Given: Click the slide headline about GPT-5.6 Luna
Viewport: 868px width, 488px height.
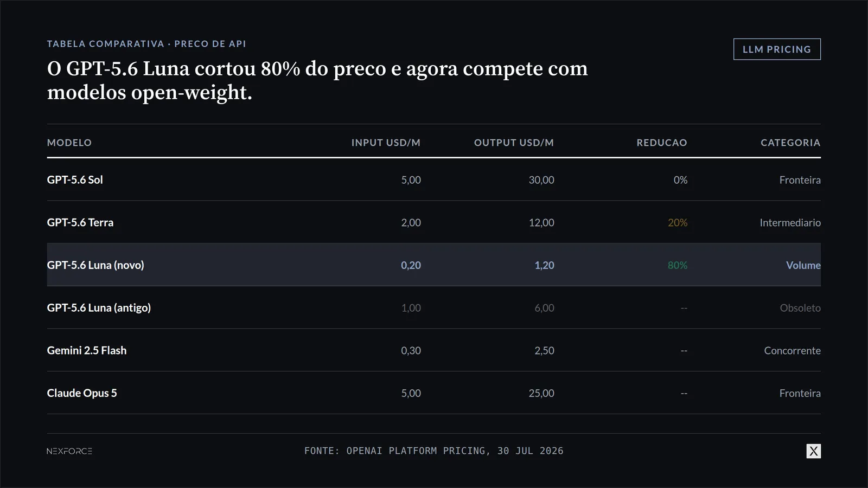Looking at the screenshot, I should [317, 80].
